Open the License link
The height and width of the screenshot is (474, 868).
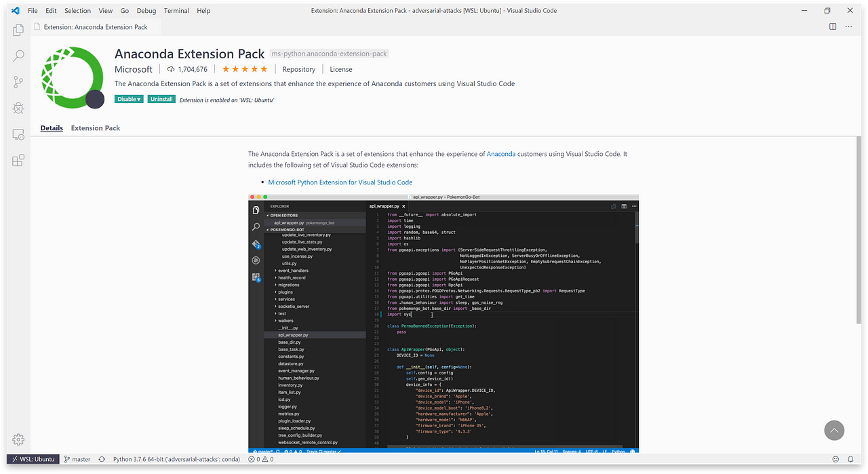pyautogui.click(x=341, y=69)
